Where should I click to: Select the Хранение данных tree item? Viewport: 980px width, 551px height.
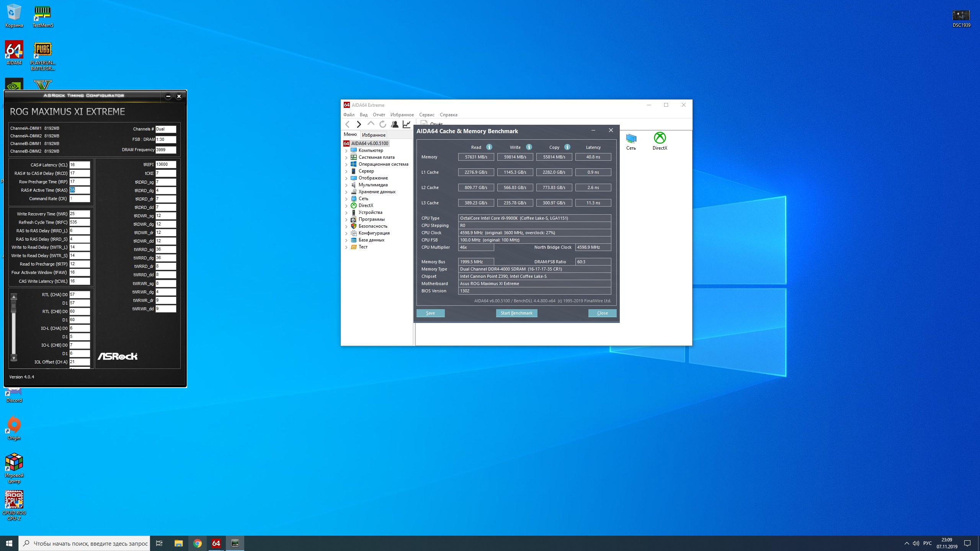(377, 192)
